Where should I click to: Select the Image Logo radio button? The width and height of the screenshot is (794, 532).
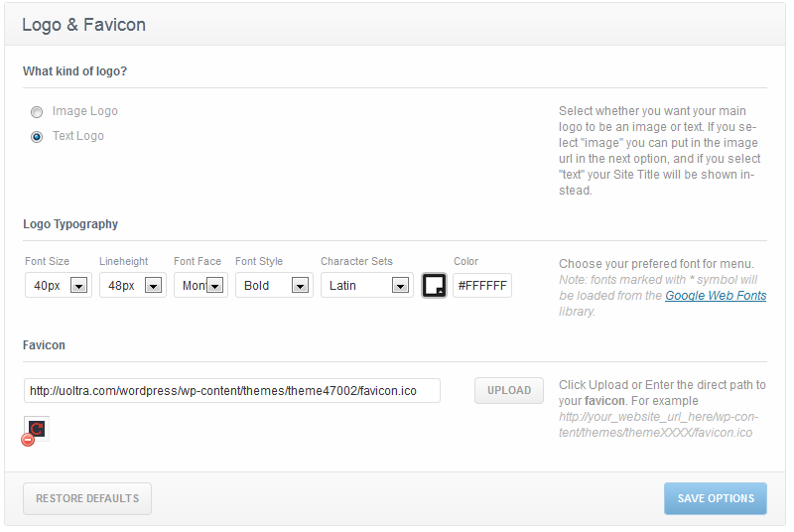(37, 112)
